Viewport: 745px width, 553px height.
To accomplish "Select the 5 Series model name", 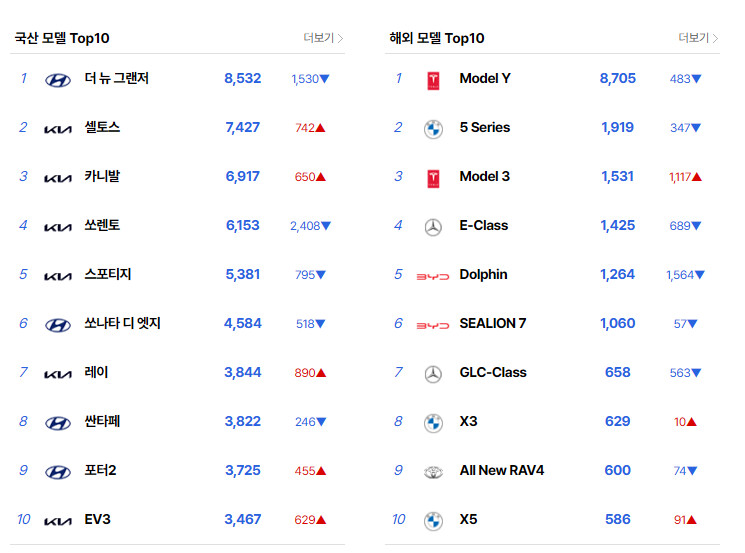I will pos(485,127).
